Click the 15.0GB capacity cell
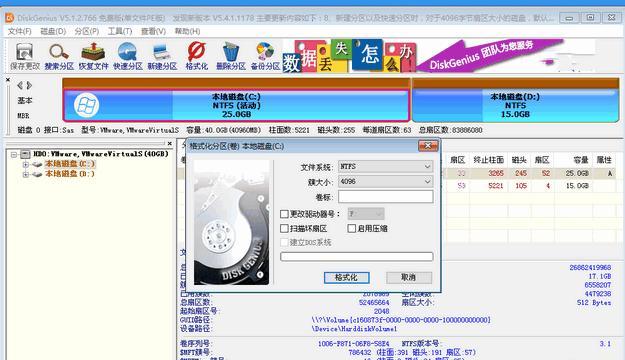Screen dimensions: 625x360 [x=577, y=186]
